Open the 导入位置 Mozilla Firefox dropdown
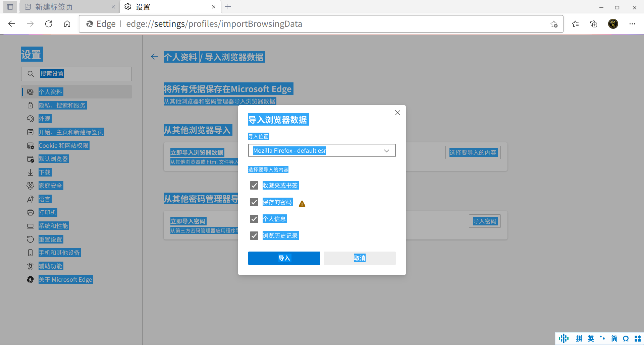Image resolution: width=644 pixels, height=345 pixels. pos(322,151)
